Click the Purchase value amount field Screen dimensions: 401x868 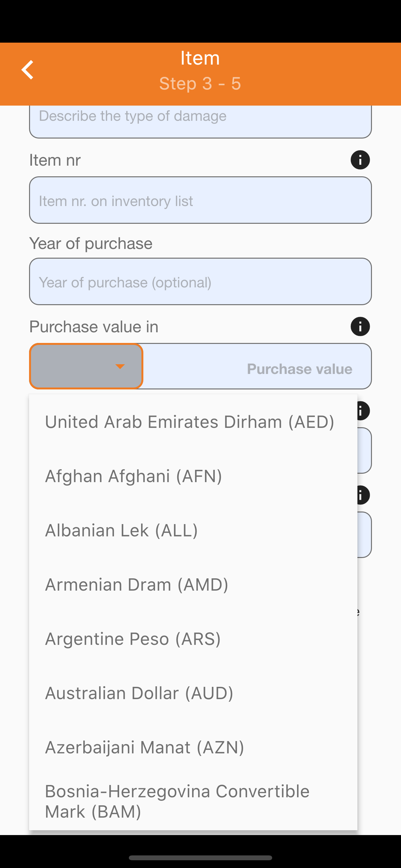pyautogui.click(x=257, y=366)
